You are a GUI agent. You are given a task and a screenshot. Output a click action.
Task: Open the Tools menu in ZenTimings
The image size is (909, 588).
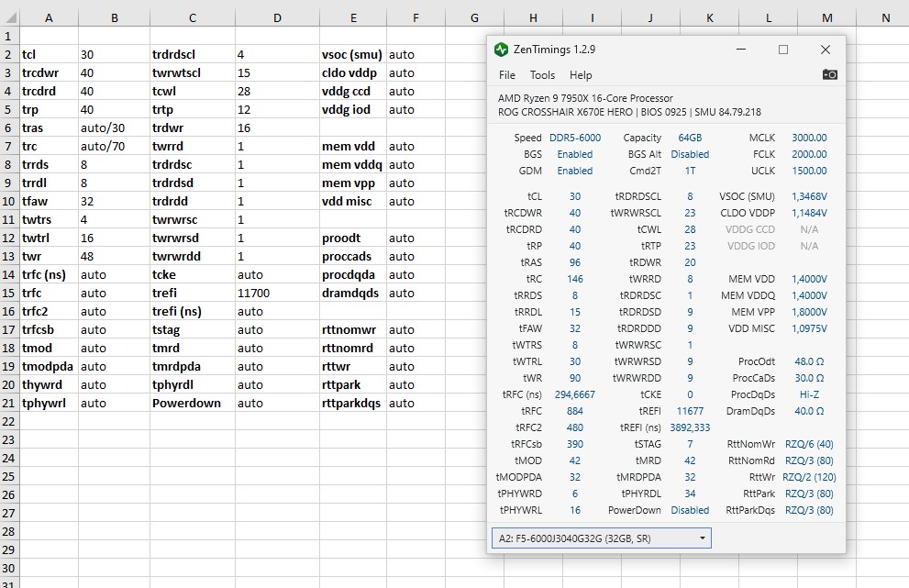click(542, 75)
